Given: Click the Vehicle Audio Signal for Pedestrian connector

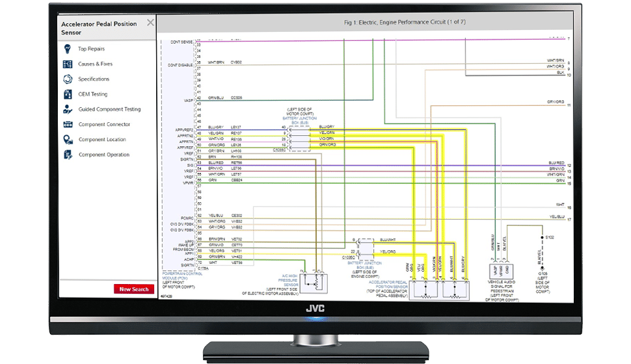Looking at the screenshot, I should pos(501,270).
